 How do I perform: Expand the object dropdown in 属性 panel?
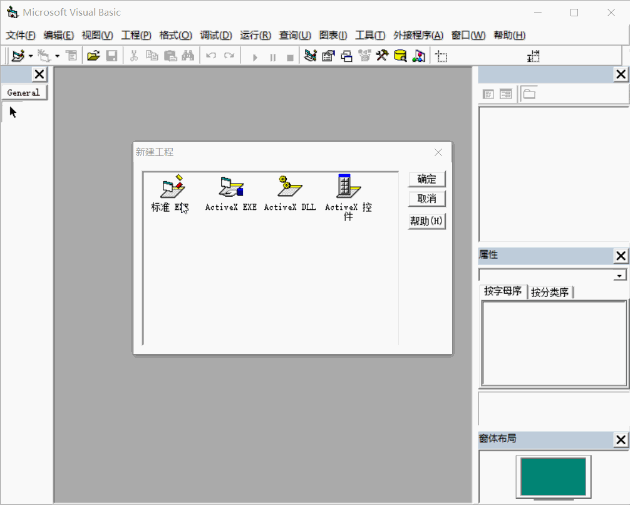(620, 276)
